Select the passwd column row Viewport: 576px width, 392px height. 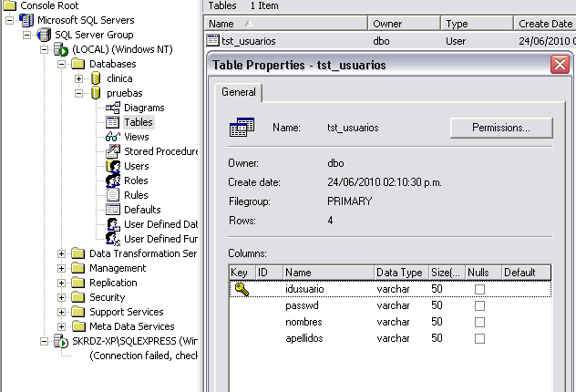pos(390,305)
